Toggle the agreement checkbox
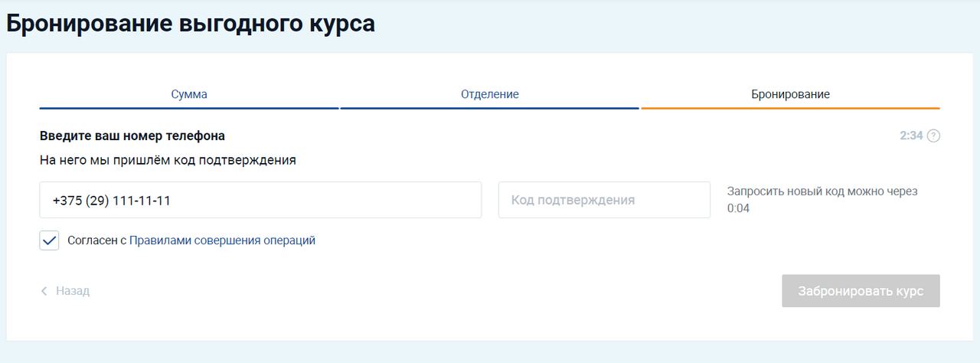 coord(50,240)
